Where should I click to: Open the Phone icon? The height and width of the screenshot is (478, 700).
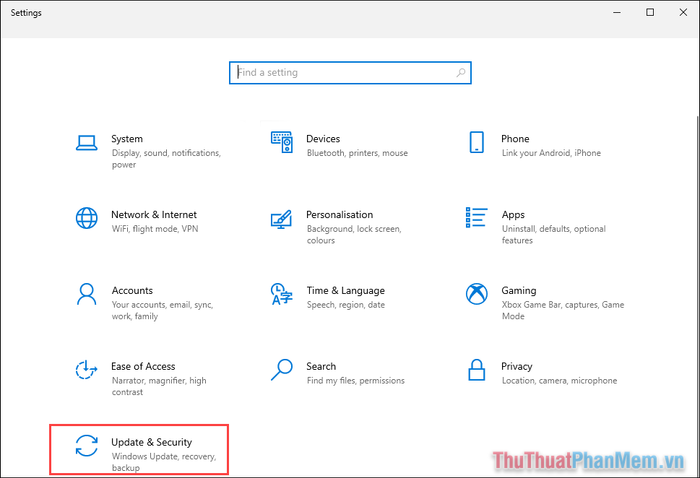point(476,142)
